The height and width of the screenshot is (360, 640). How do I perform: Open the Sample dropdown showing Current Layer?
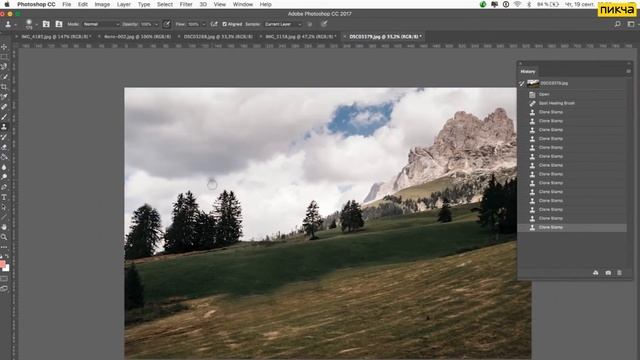tap(283, 24)
